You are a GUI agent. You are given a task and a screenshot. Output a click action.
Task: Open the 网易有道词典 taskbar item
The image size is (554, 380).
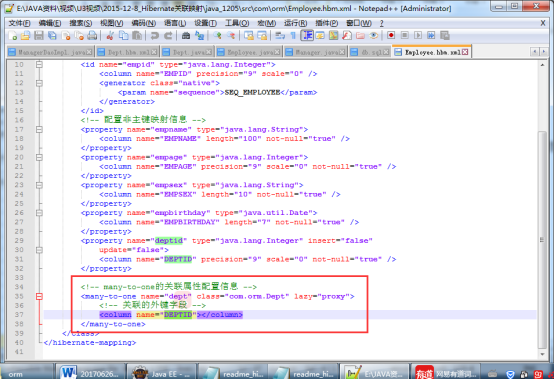[x=446, y=373]
